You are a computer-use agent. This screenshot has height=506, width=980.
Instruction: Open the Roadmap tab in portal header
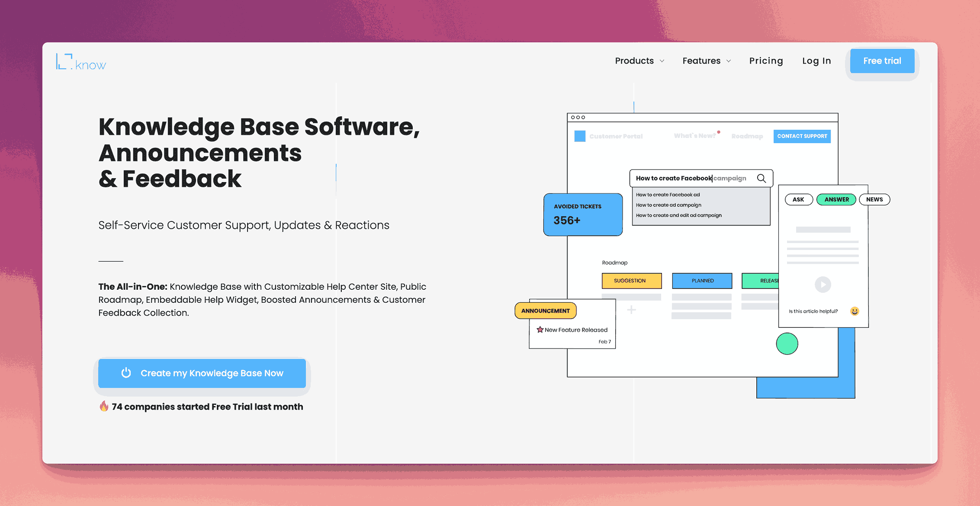click(747, 136)
